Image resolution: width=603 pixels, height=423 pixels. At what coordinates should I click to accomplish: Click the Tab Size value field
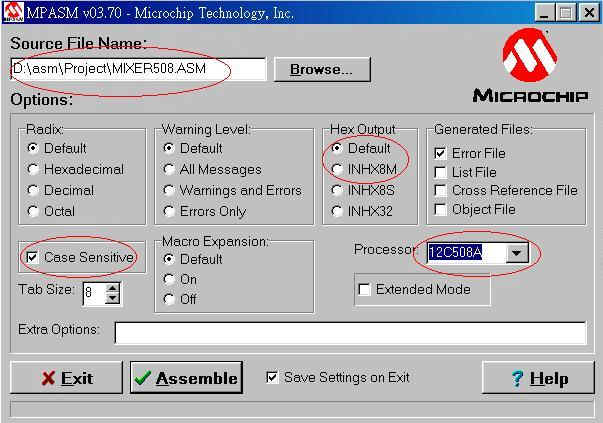coord(94,293)
